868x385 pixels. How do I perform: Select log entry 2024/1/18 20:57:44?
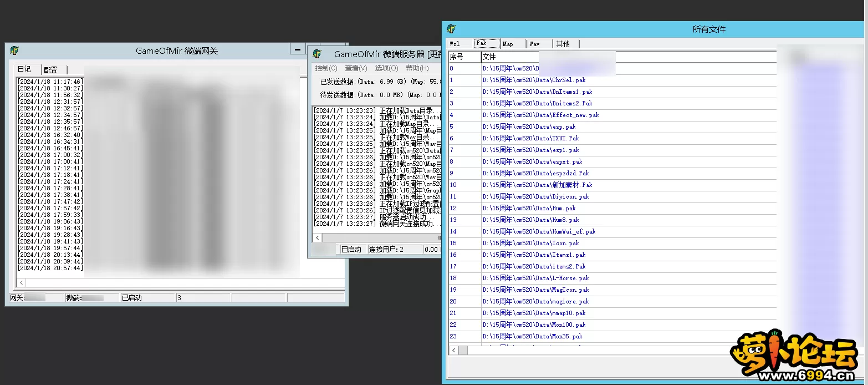click(50, 268)
